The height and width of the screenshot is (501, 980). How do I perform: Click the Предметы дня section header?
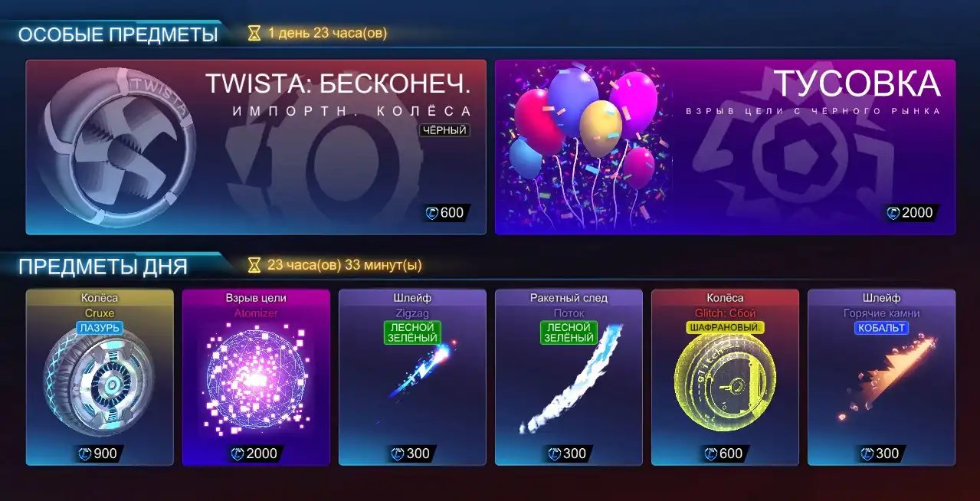(x=103, y=267)
